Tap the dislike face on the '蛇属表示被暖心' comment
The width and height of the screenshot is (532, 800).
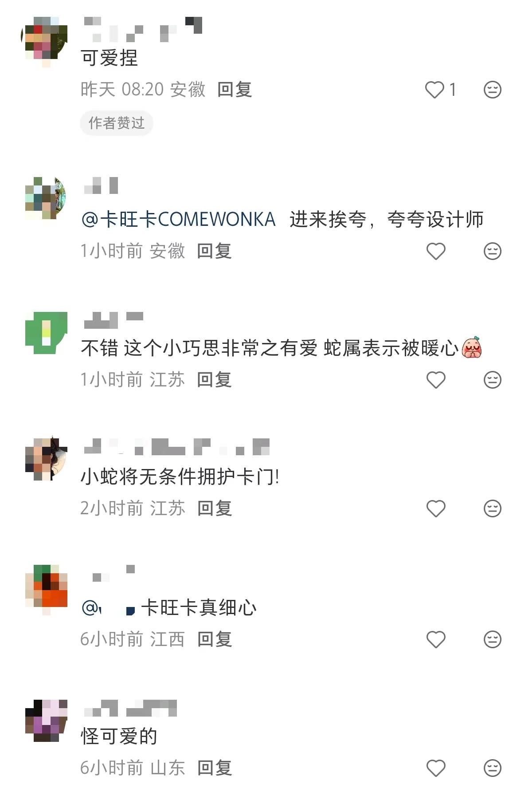pyautogui.click(x=492, y=380)
